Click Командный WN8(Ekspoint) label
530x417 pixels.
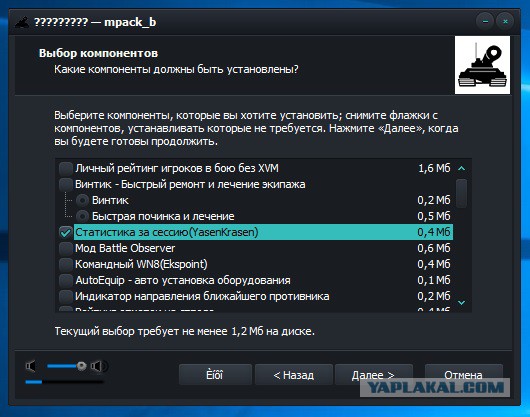141,264
